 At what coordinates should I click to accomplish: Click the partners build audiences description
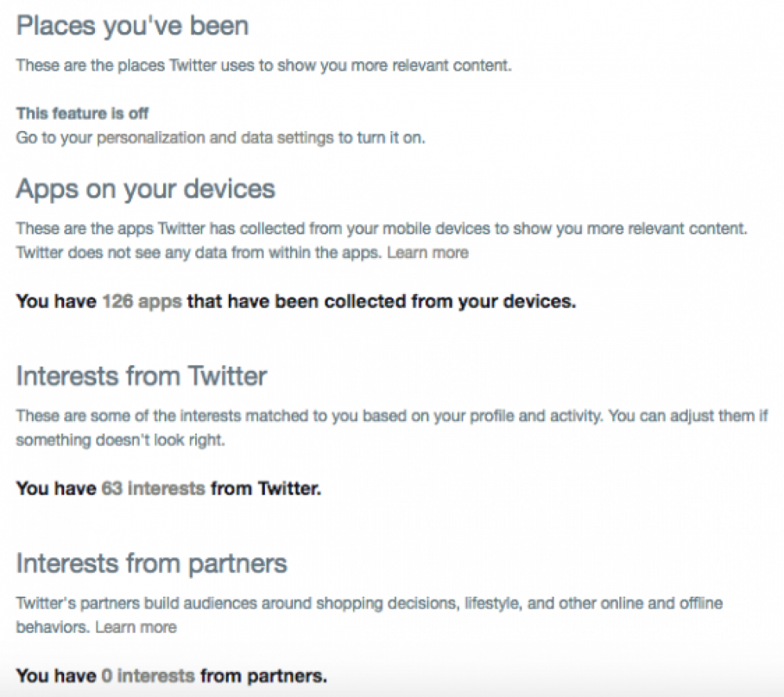(369, 604)
